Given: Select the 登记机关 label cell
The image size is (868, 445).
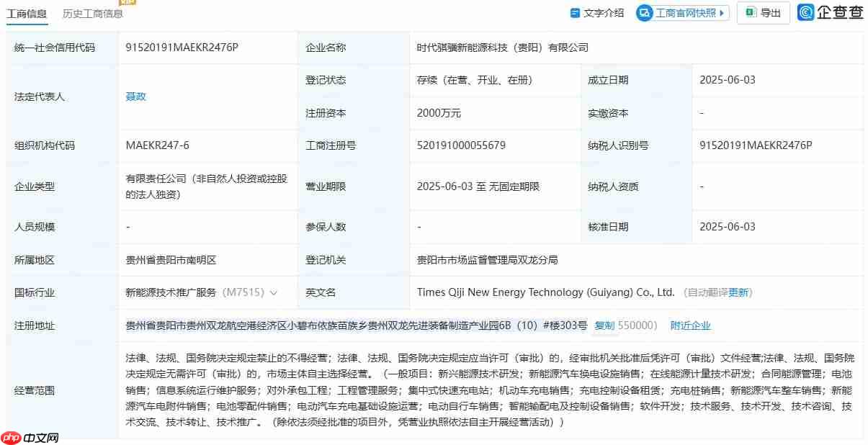Looking at the screenshot, I should (x=353, y=260).
